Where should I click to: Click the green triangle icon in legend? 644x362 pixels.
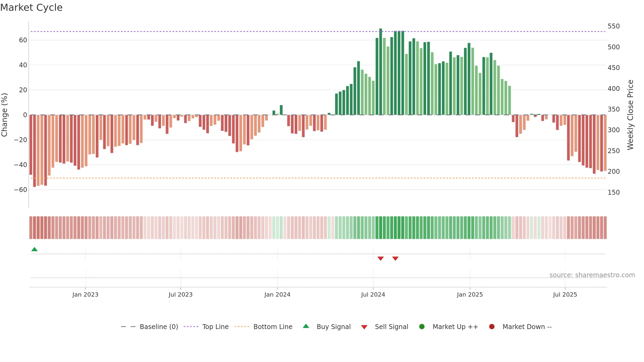(x=306, y=326)
